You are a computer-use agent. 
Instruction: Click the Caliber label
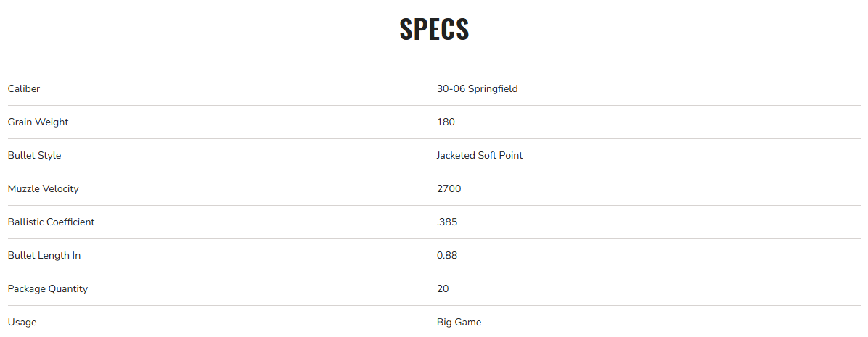(24, 89)
